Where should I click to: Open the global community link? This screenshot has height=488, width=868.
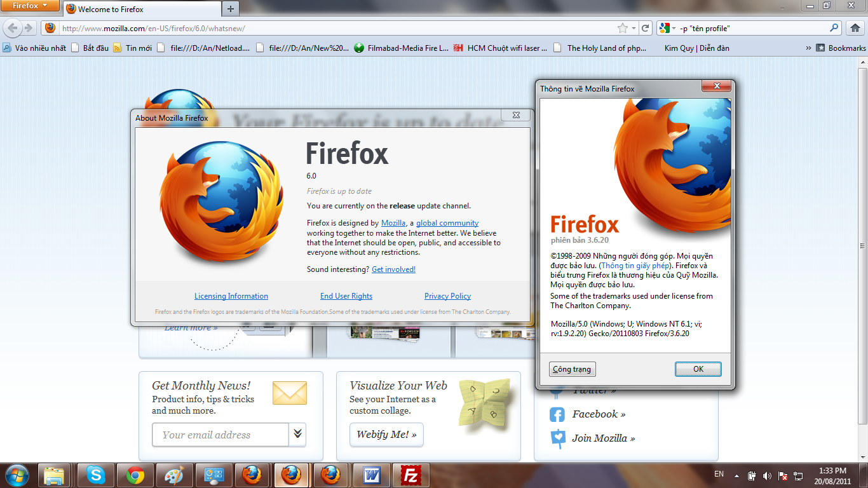coord(447,223)
